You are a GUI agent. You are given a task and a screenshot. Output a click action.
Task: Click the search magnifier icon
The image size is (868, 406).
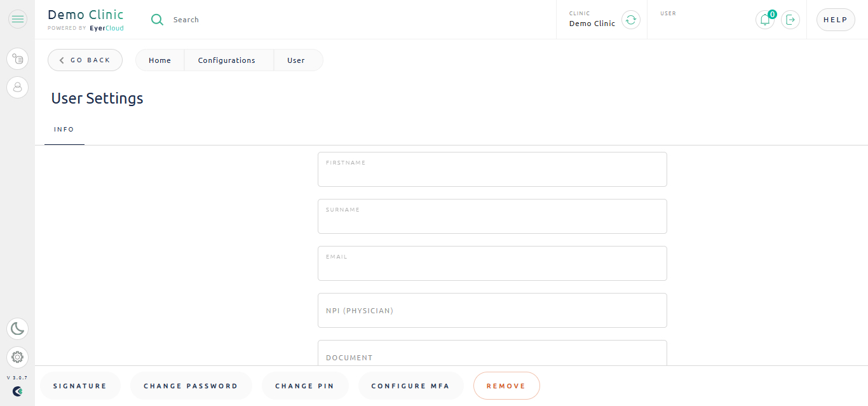pos(157,20)
